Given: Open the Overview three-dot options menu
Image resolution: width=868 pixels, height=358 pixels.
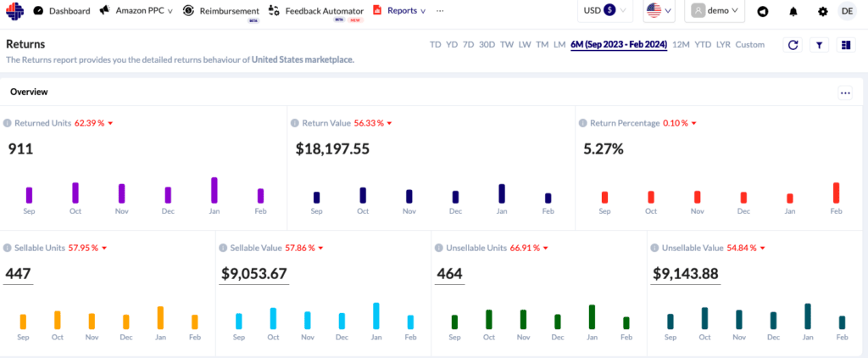Looking at the screenshot, I should pyautogui.click(x=845, y=92).
